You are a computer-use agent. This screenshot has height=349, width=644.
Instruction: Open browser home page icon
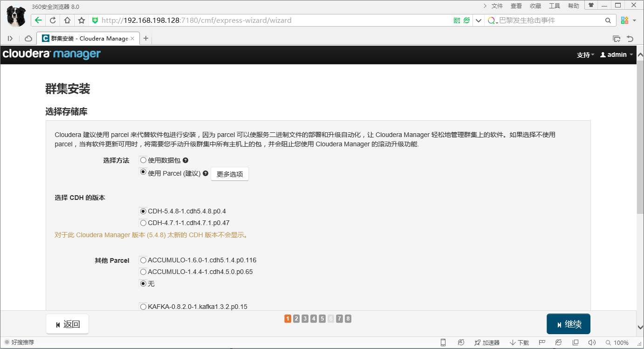click(x=67, y=21)
